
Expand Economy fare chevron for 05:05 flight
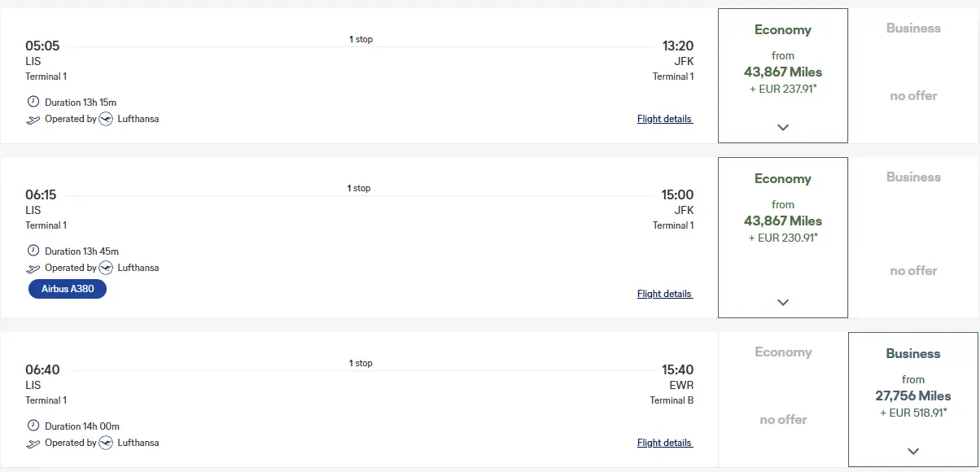[x=783, y=128]
